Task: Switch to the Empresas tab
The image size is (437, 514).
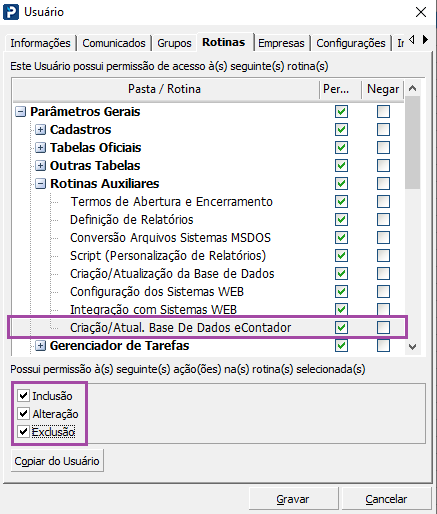Action: (281, 43)
